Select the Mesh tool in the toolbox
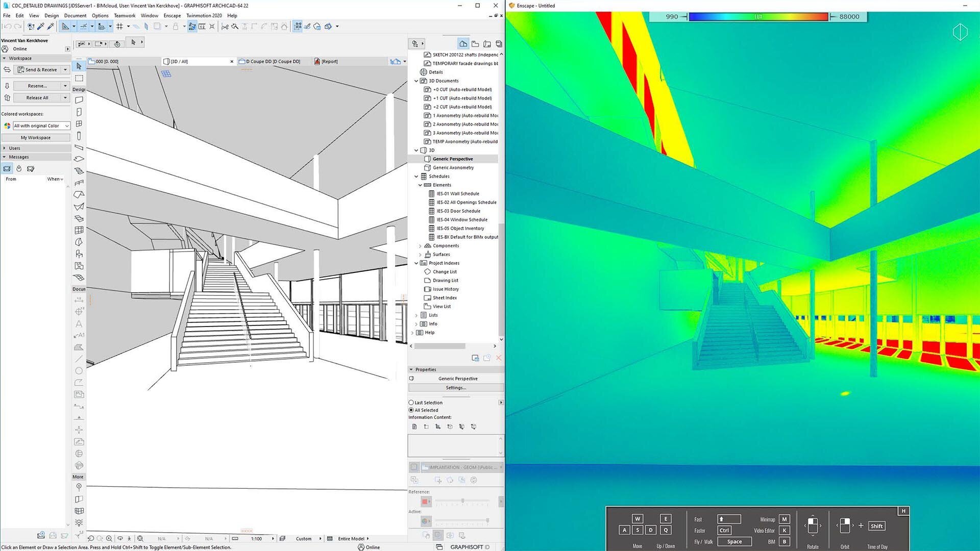980x551 pixels. pyautogui.click(x=79, y=278)
